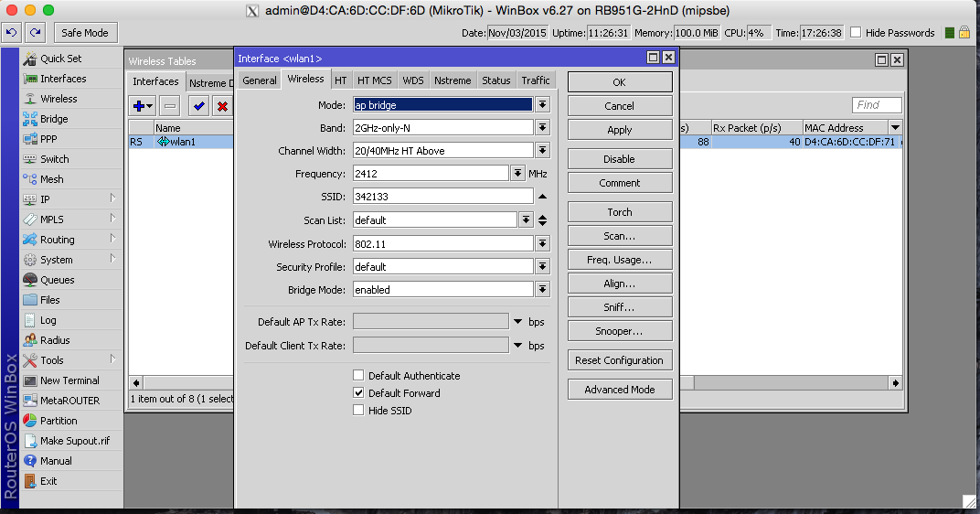Viewport: 980px width, 514px height.
Task: Expand the Routing submenu
Action: click(112, 239)
